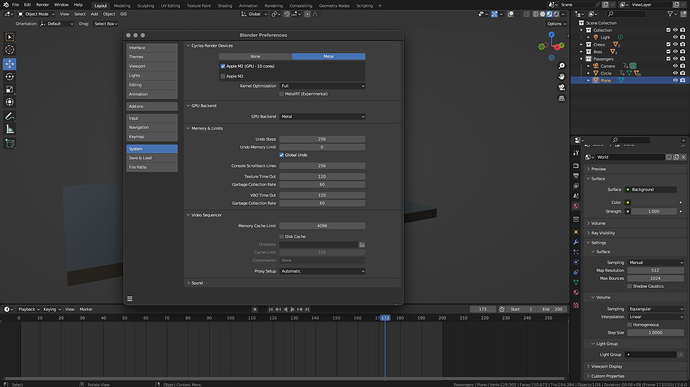Select the Add Cube tool

coord(10,144)
